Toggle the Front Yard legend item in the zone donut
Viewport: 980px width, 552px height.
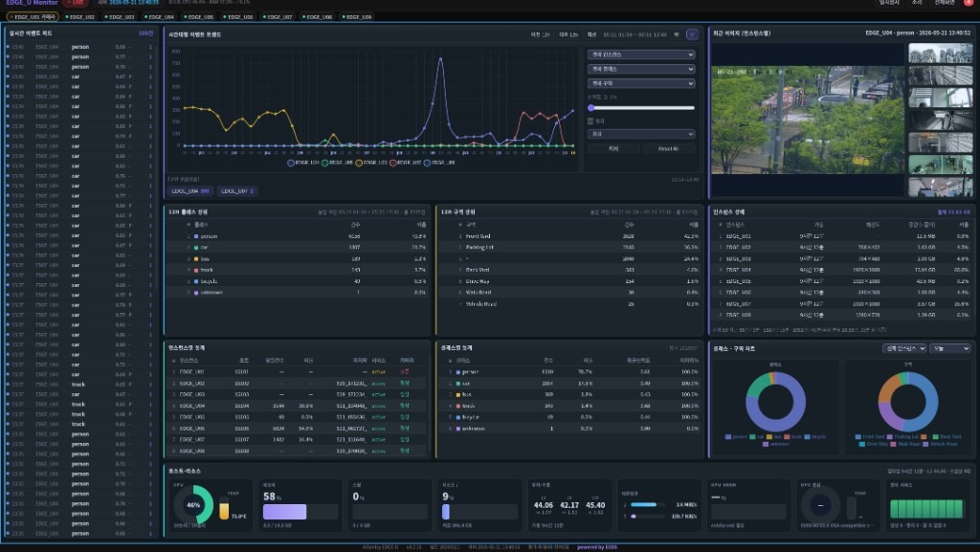(869, 436)
